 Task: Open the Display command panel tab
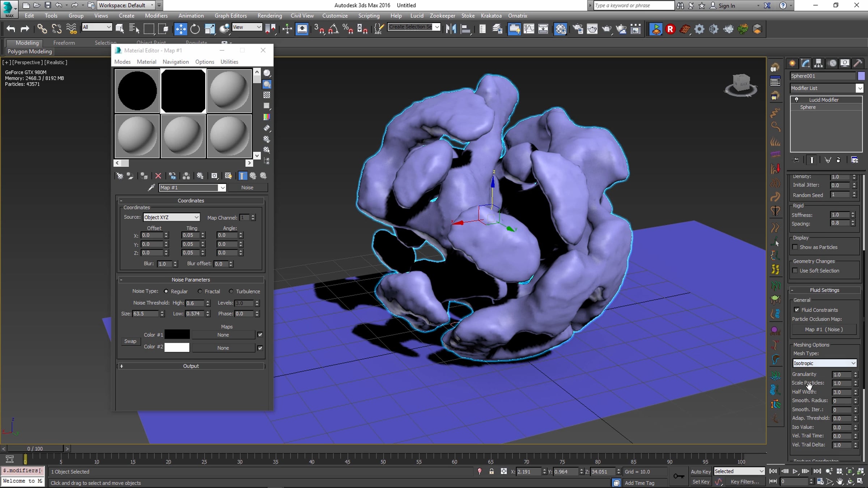[x=845, y=63]
